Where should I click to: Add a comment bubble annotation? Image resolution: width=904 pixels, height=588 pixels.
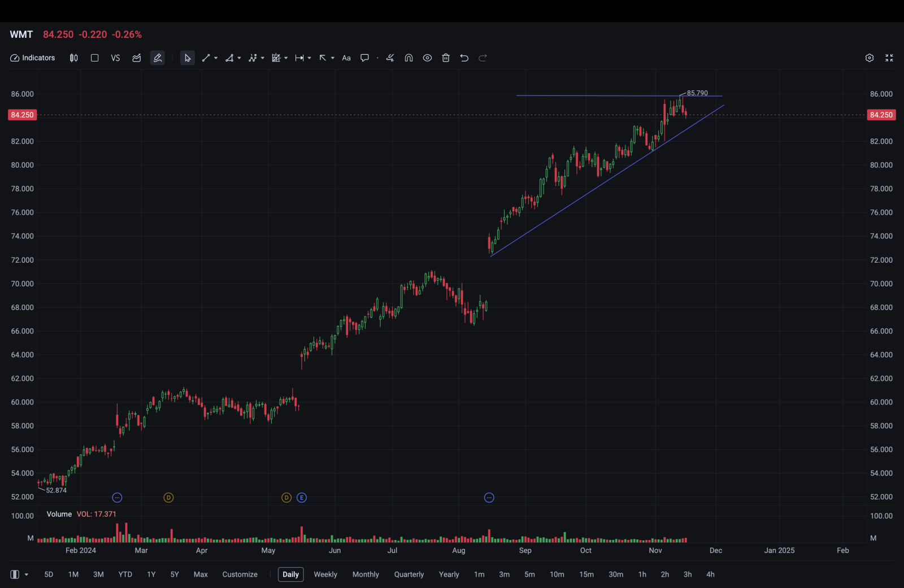[365, 58]
